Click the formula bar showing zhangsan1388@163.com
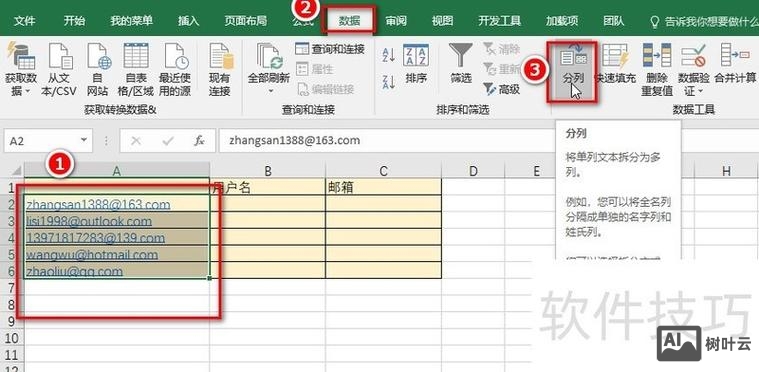759x372 pixels. point(387,141)
